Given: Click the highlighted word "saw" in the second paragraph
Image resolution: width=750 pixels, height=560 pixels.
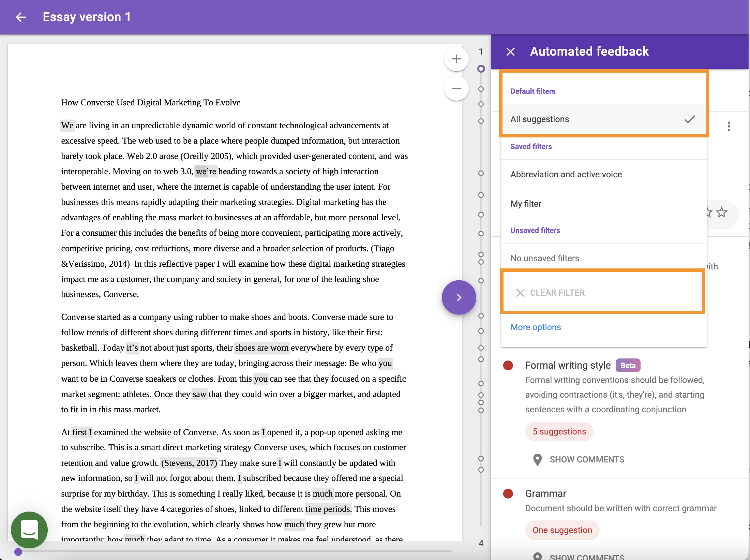Looking at the screenshot, I should point(199,394).
